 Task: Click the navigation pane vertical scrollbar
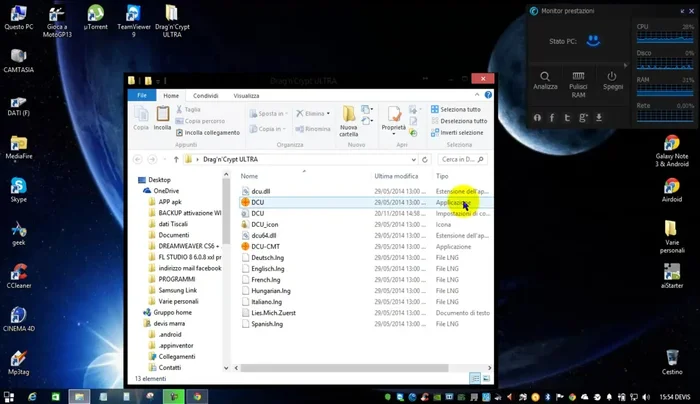[226, 212]
